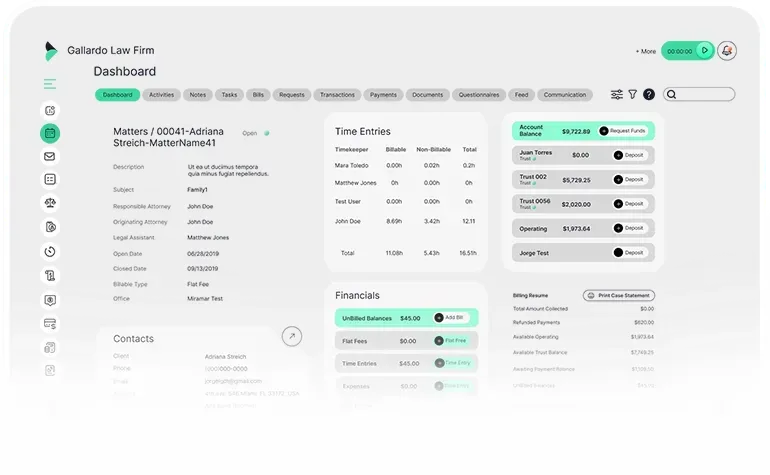Open the document with clock sidebar icon
Viewport: 770px width, 475px height.
pyautogui.click(x=50, y=227)
